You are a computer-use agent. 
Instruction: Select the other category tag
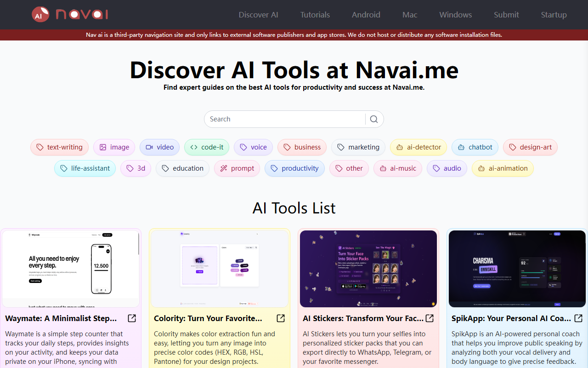[349, 168]
